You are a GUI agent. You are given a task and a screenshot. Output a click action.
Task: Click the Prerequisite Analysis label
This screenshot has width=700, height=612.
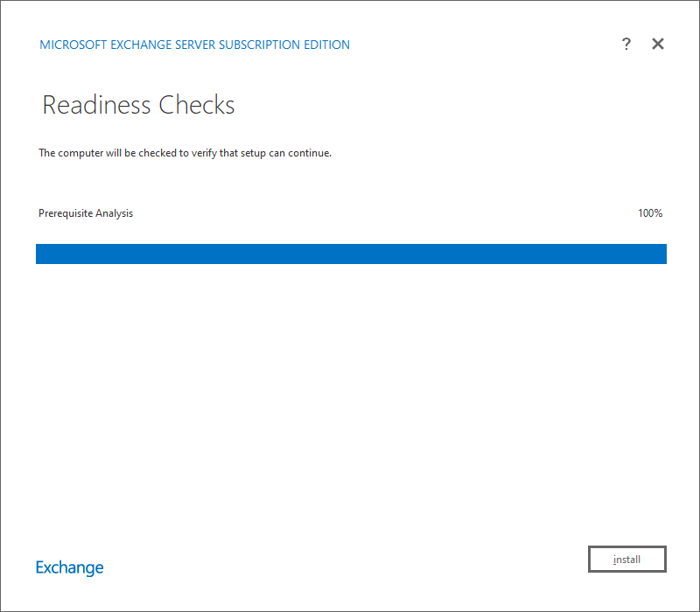pyautogui.click(x=86, y=213)
